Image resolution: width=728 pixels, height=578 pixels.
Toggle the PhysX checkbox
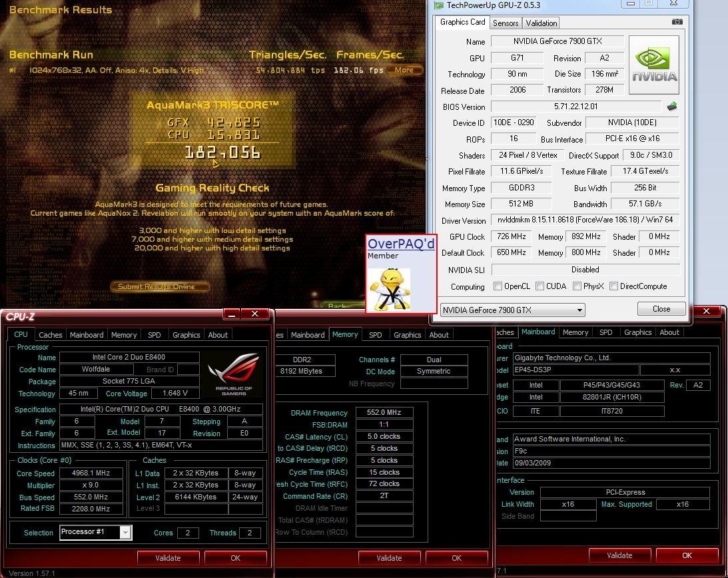click(577, 286)
